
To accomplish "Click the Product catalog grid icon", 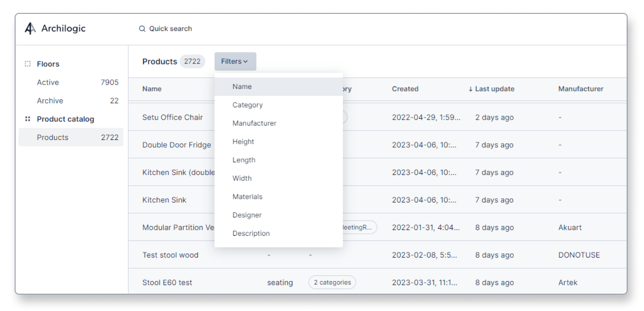I will (28, 119).
